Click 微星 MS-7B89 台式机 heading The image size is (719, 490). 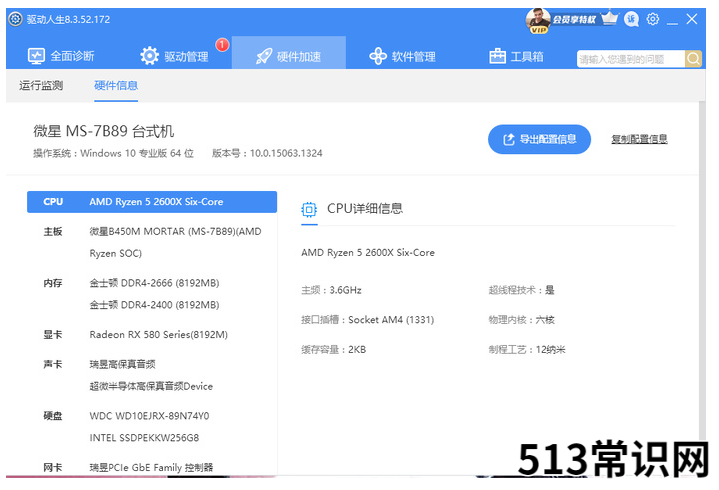click(104, 131)
